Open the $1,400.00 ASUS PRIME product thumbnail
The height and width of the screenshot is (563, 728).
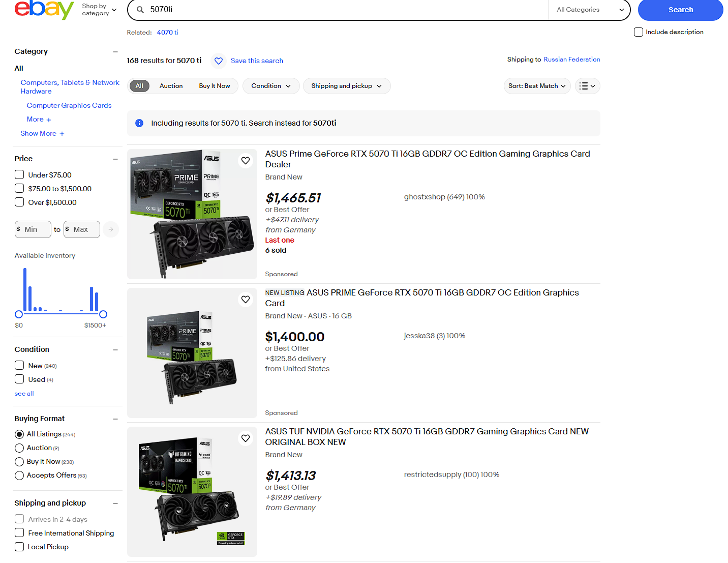[192, 353]
